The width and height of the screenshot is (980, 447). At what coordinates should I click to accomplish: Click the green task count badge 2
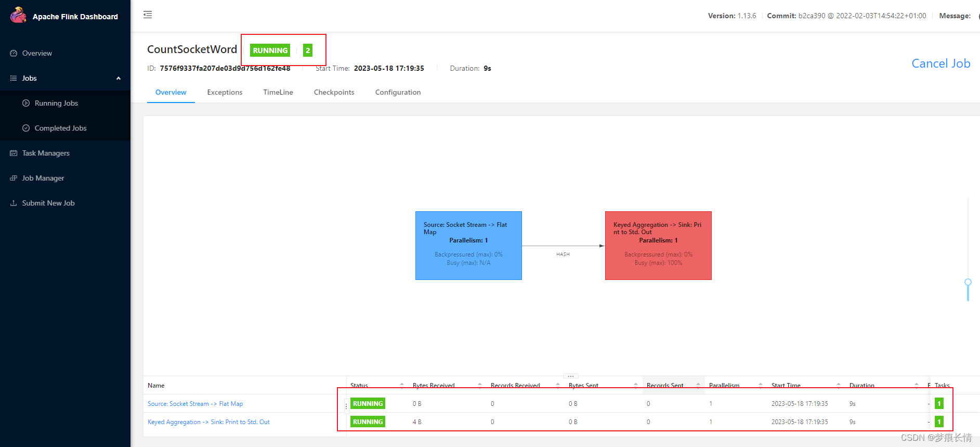[308, 50]
